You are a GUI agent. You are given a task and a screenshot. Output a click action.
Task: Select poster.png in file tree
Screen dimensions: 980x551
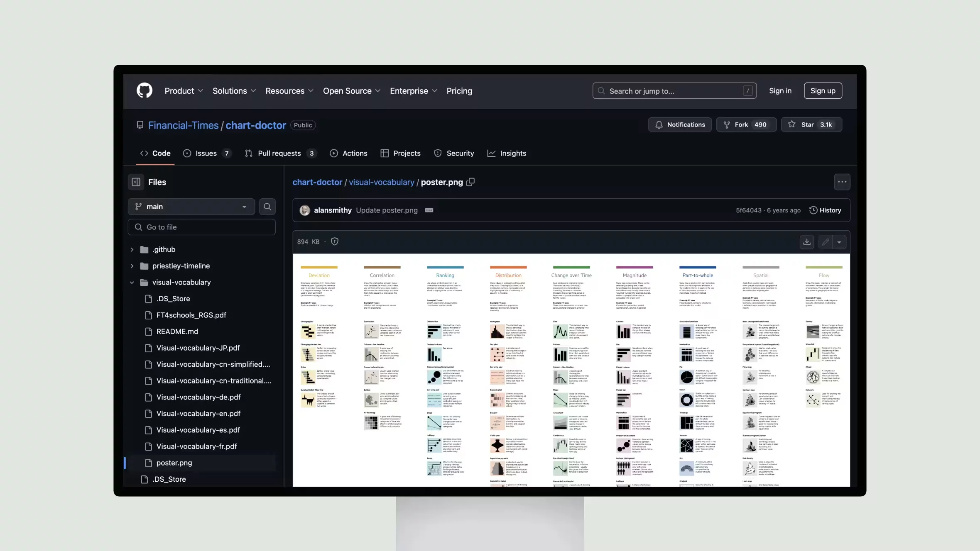pyautogui.click(x=174, y=463)
